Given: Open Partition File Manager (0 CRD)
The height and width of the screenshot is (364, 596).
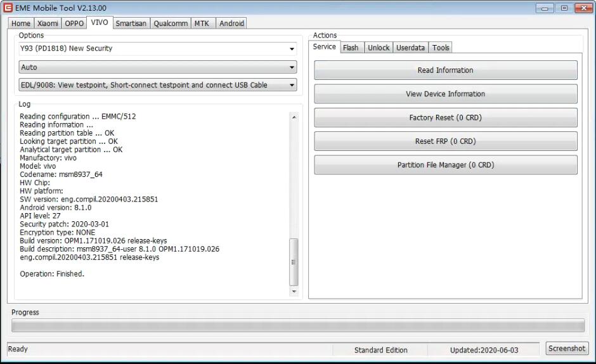Looking at the screenshot, I should 446,165.
